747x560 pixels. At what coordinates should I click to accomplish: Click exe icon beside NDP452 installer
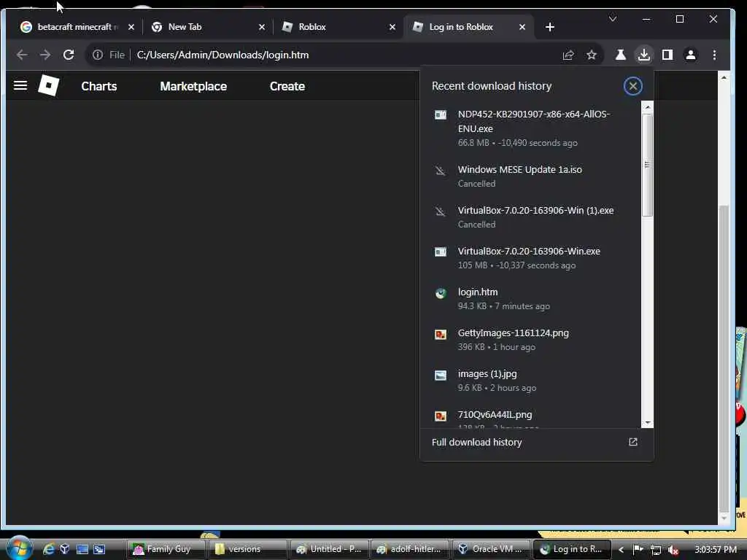pyautogui.click(x=440, y=114)
